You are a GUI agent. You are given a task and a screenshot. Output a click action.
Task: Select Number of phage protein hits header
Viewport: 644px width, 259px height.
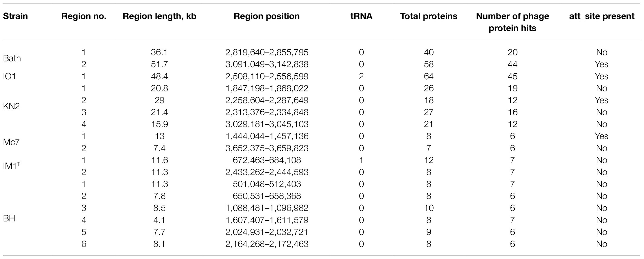pos(512,22)
